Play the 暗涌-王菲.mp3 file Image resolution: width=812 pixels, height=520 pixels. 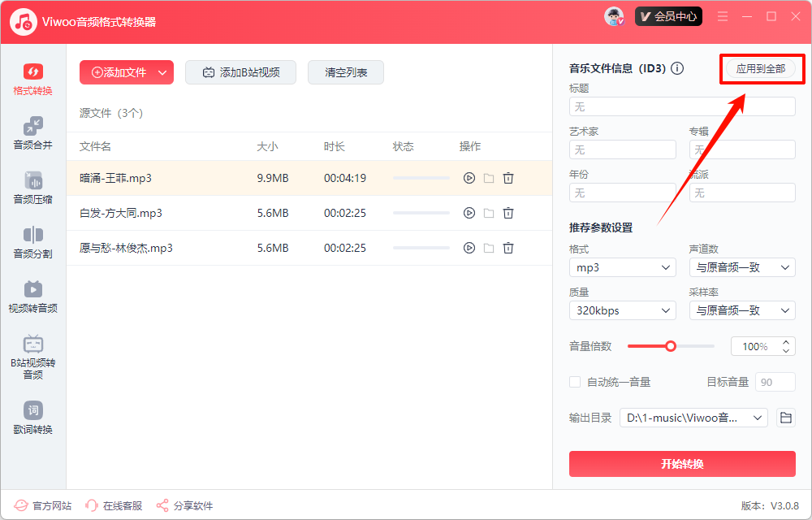(469, 178)
